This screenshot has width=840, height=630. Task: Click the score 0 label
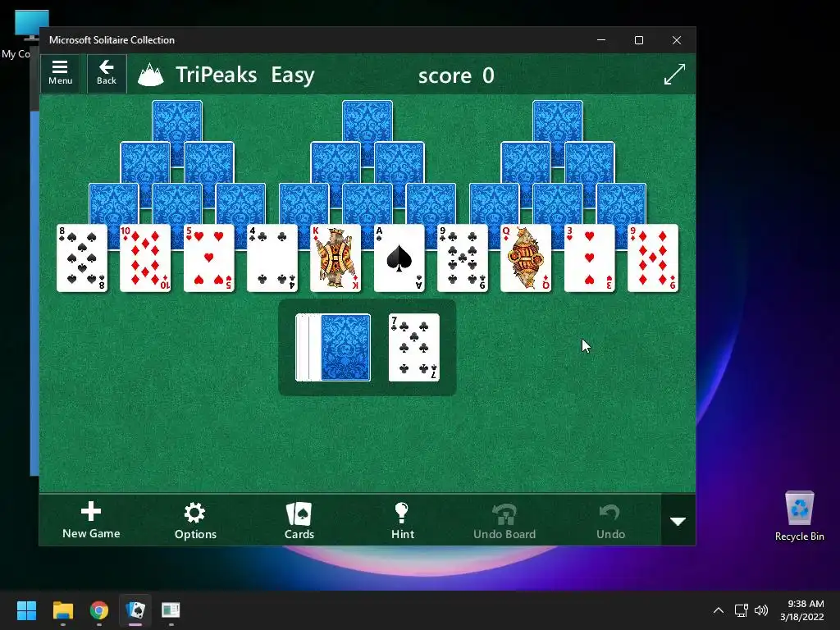(456, 75)
